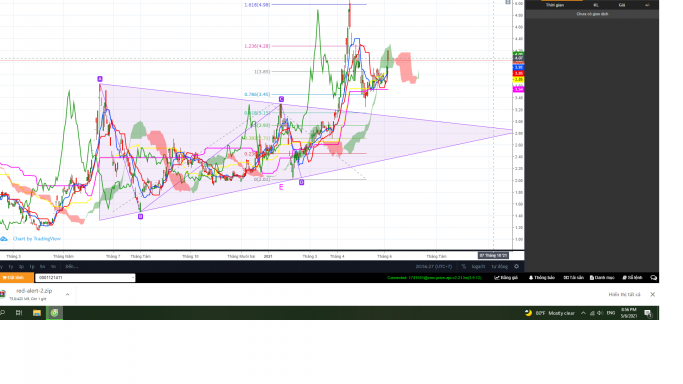Toggle percent scale on chart
The width and height of the screenshot is (683, 384).
[x=463, y=266]
